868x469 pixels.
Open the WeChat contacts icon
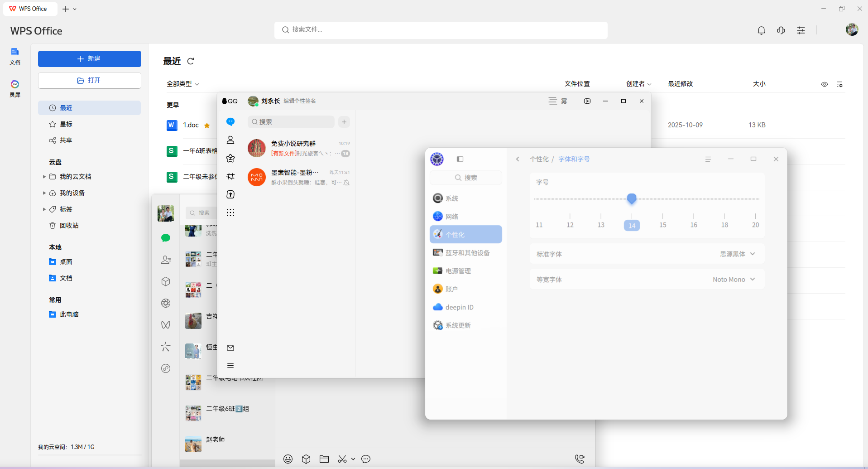click(x=166, y=260)
